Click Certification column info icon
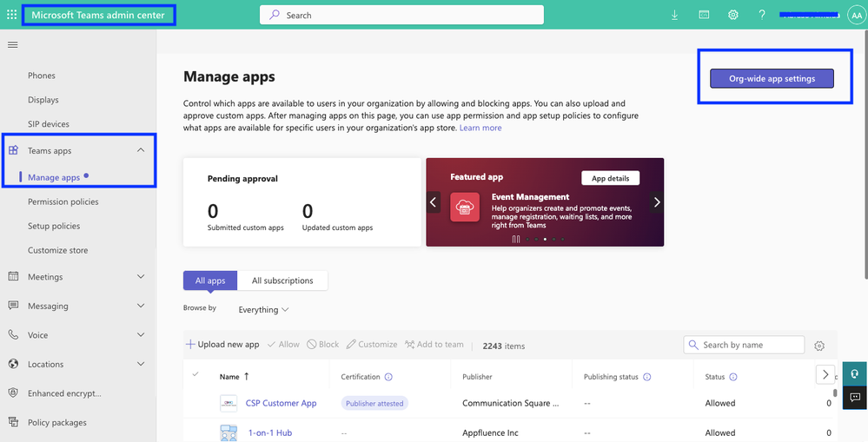The width and height of the screenshot is (868, 442). (x=388, y=377)
